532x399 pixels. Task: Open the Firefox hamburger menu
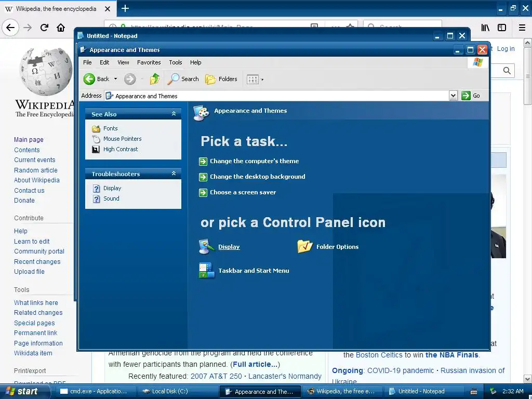click(522, 28)
